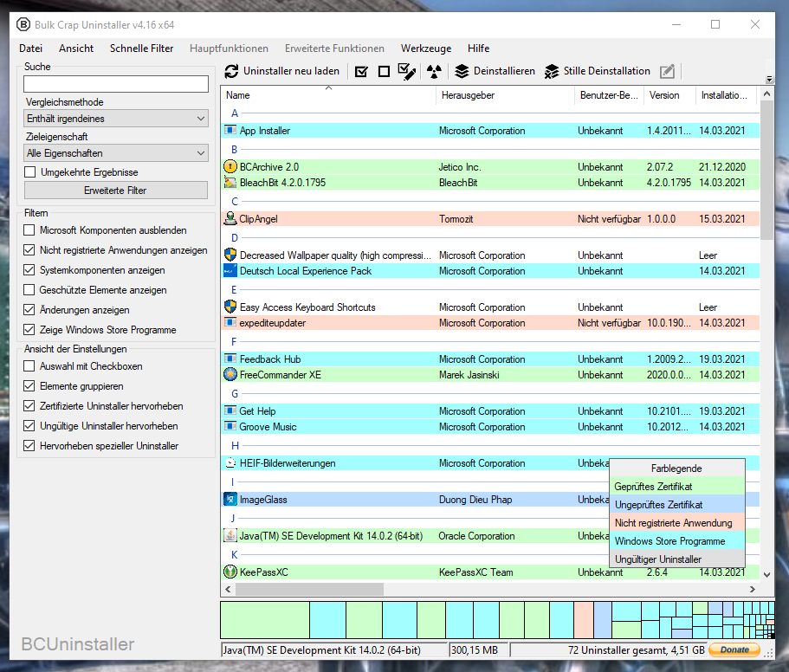Viewport: 789px width, 672px height.
Task: Collapse group header A
Action: pyautogui.click(x=235, y=113)
